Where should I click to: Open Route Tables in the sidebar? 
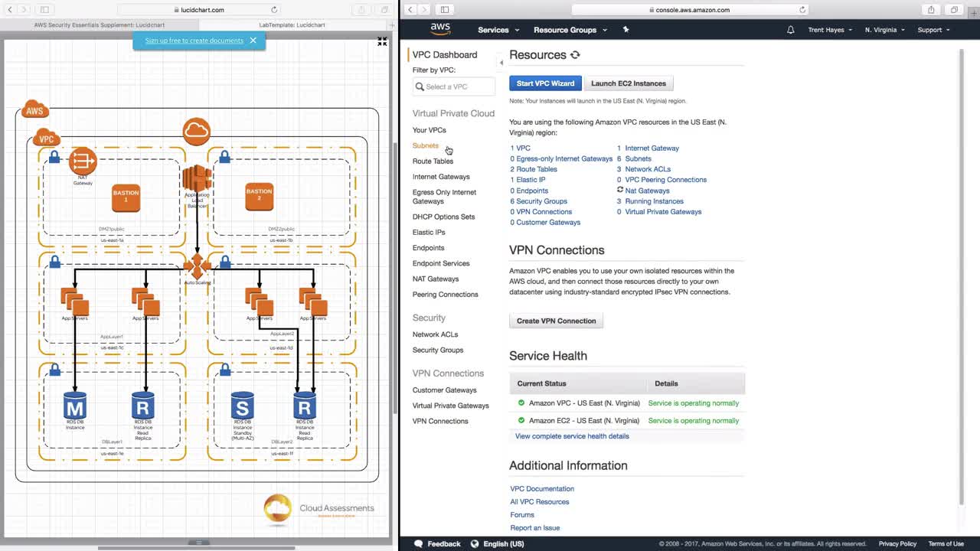[433, 161]
